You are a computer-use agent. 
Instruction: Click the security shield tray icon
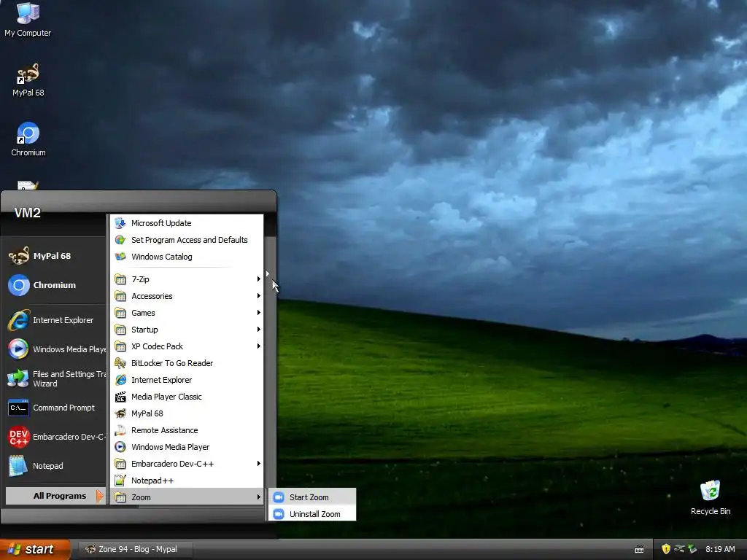(x=666, y=549)
